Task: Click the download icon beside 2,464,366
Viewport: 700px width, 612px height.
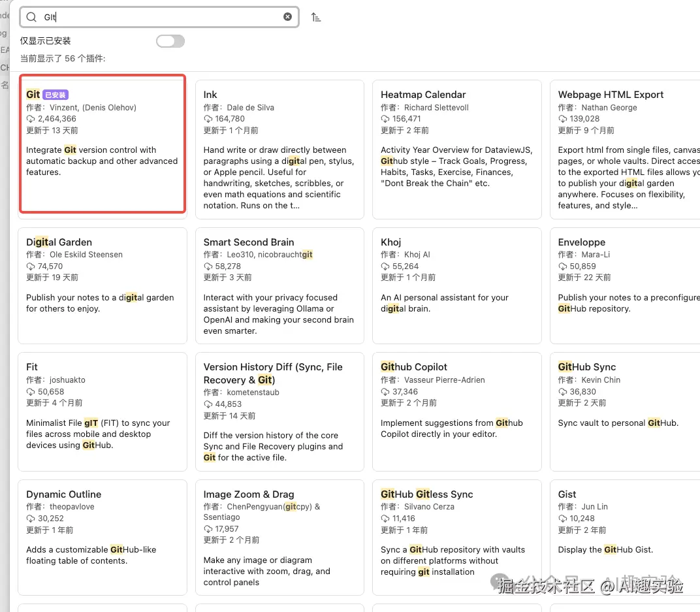Action: pos(30,119)
